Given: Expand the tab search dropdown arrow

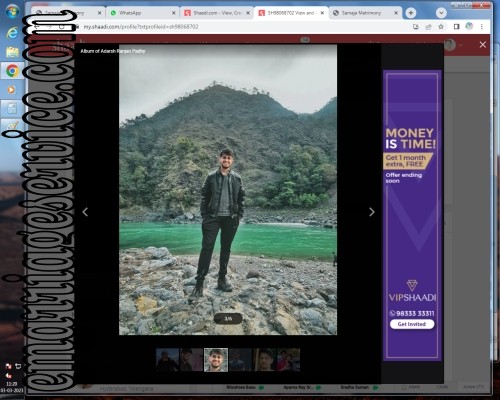Looking at the screenshot, I should tap(441, 13).
